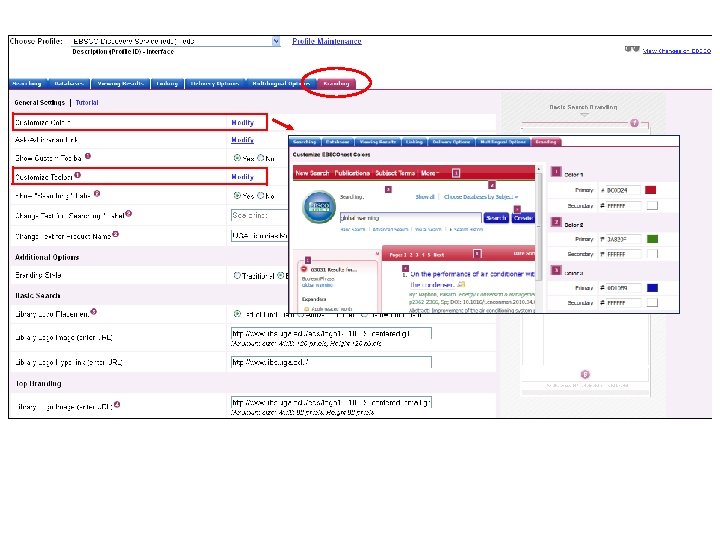The image size is (720, 540).
Task: Click the Library Logo Hyperlink URL field
Action: pos(331,362)
